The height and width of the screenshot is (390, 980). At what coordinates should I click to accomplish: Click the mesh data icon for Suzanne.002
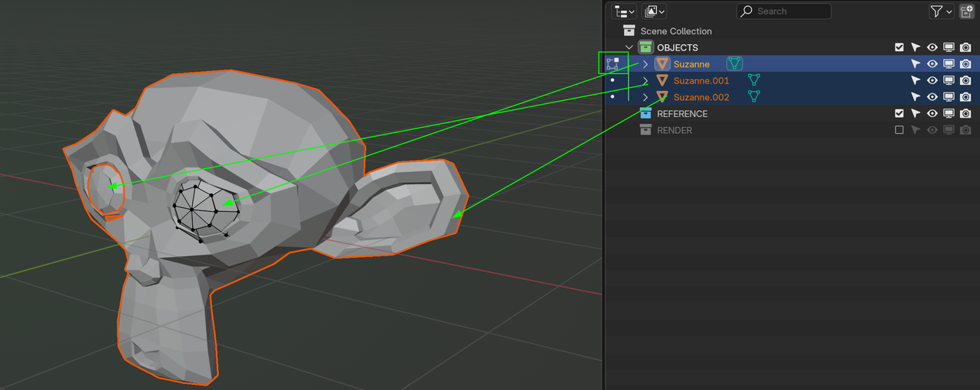point(754,97)
